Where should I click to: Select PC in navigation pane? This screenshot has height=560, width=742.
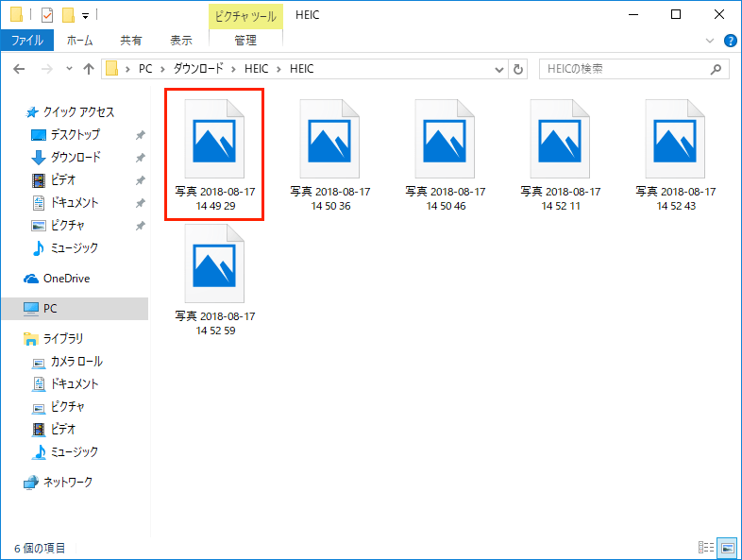tap(75, 309)
